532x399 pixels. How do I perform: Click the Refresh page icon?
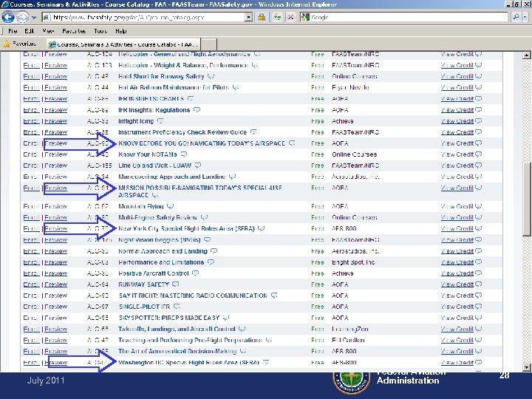click(x=278, y=17)
